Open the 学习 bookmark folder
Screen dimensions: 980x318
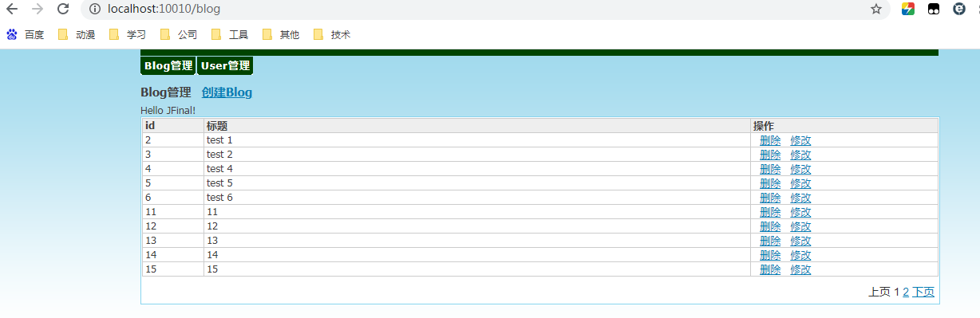tap(128, 34)
